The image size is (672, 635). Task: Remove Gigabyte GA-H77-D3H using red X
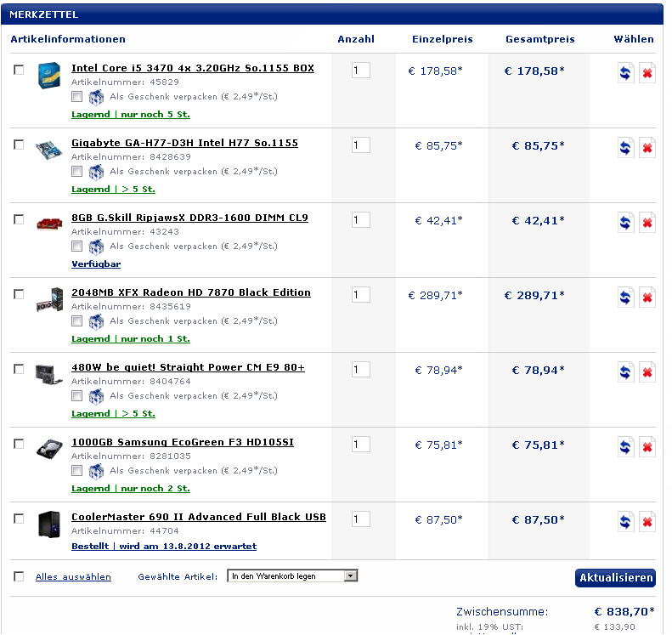[x=647, y=148]
